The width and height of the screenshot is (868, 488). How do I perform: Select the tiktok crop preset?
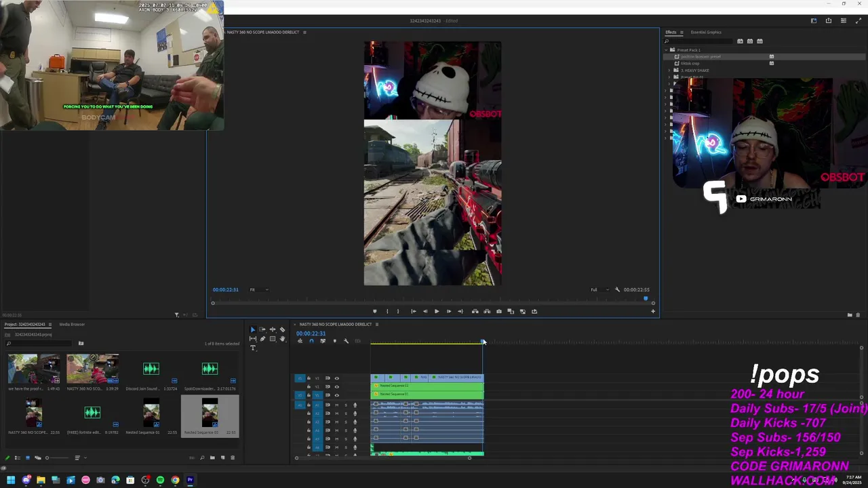pos(690,63)
